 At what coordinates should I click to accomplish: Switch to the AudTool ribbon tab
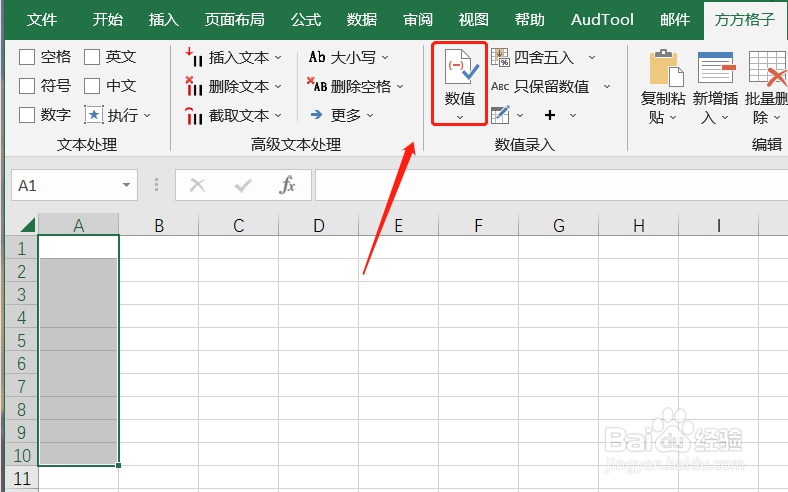[x=602, y=20]
